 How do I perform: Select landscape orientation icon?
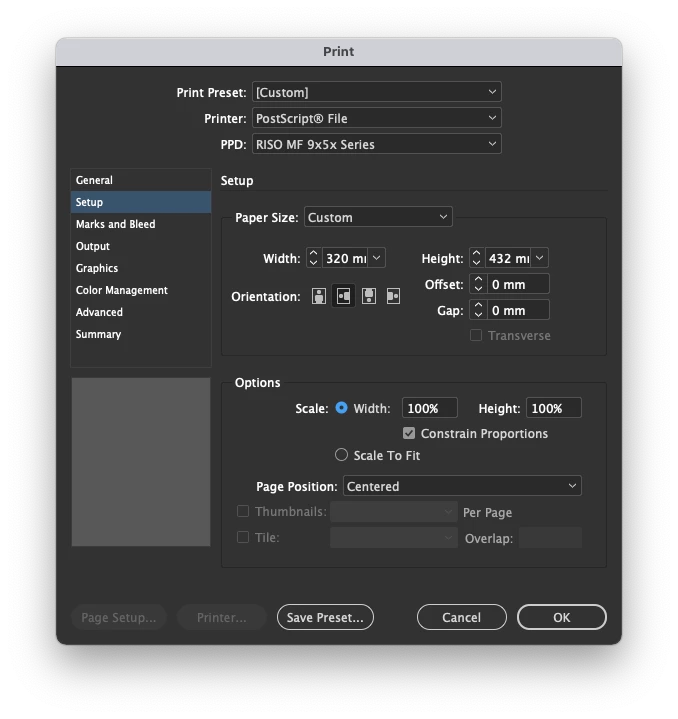tap(343, 296)
